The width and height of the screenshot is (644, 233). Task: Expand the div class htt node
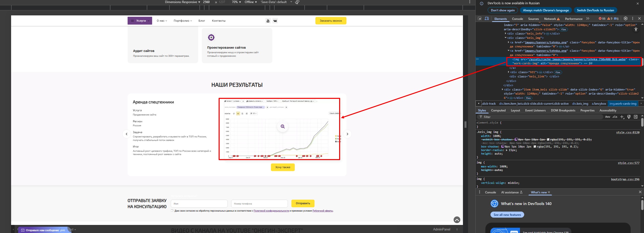click(x=509, y=72)
